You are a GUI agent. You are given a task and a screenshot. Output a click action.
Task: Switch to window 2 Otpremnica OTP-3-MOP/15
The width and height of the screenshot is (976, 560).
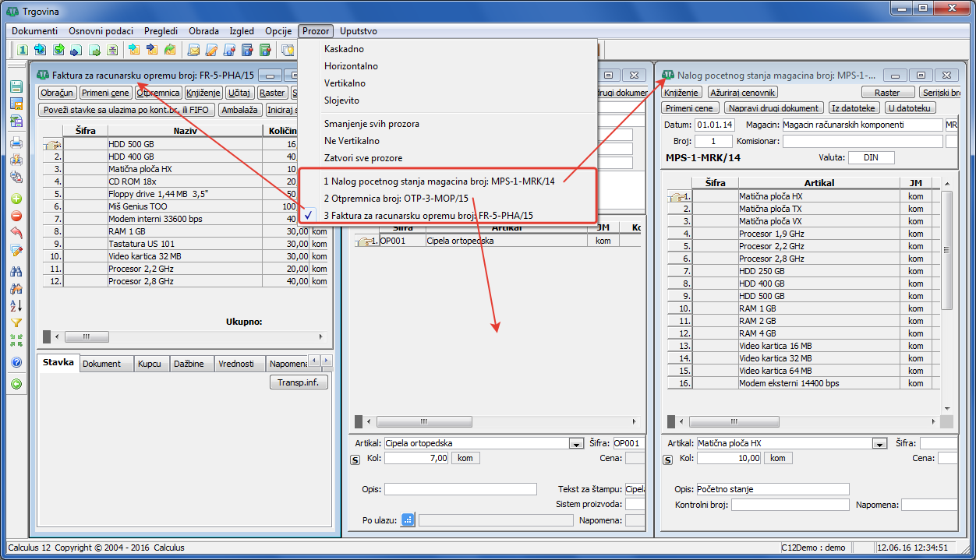click(396, 199)
